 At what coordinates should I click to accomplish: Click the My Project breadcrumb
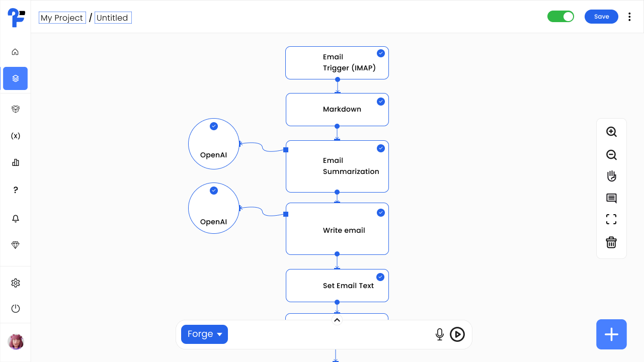point(62,18)
